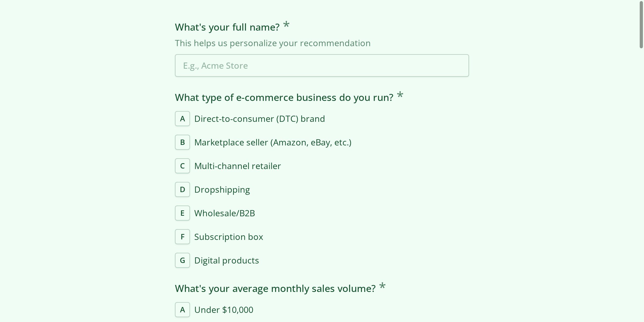Screen dimensions: 644x322
Task: Pick the Subscription box option text
Action: click(x=229, y=237)
